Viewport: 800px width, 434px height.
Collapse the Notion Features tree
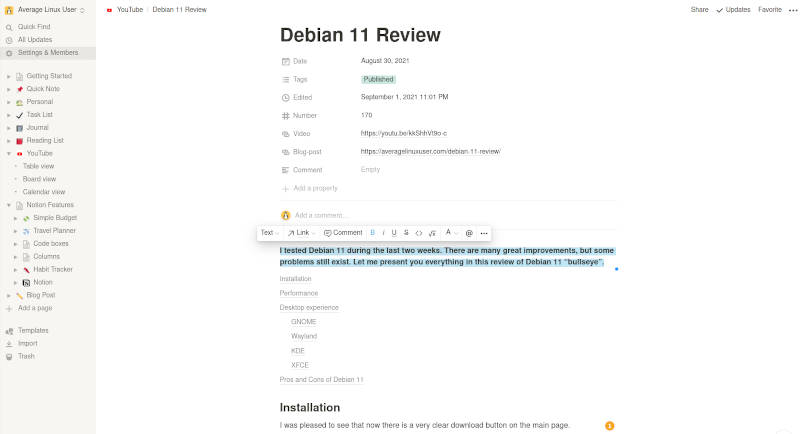(x=9, y=205)
